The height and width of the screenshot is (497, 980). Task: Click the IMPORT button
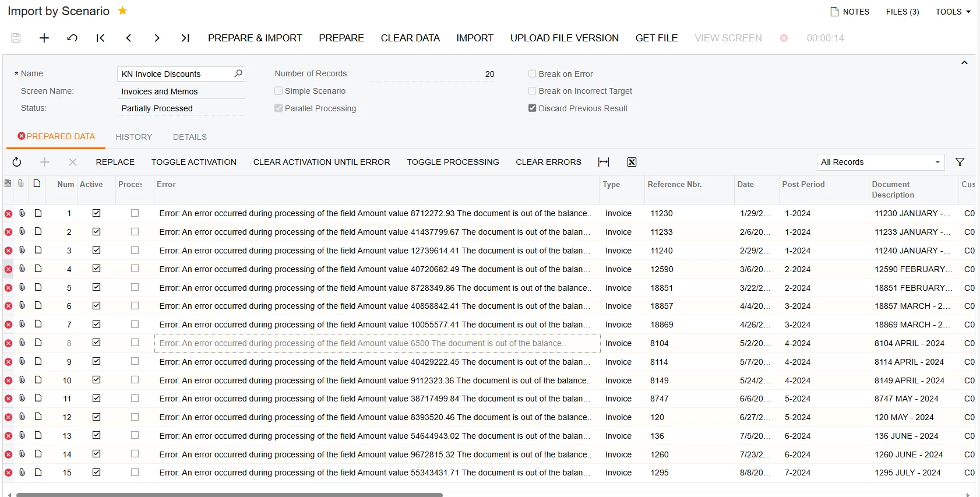click(x=475, y=38)
